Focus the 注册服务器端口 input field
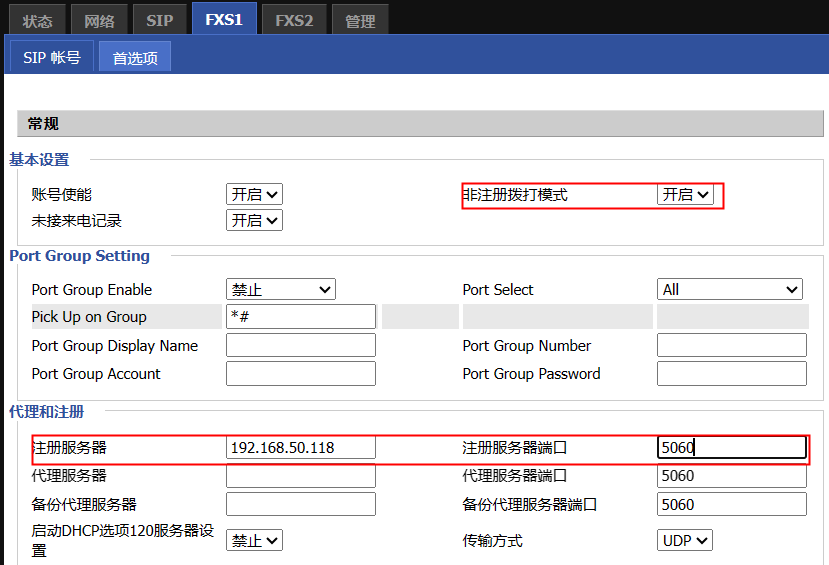This screenshot has height=565, width=829. tap(731, 447)
